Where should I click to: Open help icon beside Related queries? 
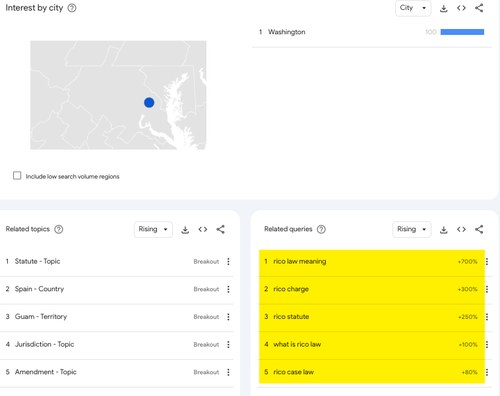tap(321, 229)
